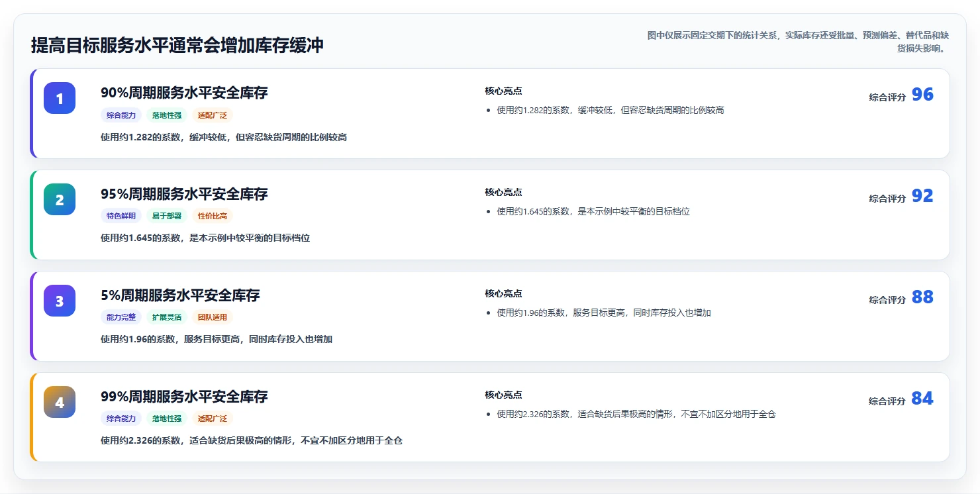Click 核心亮点 heading in the 90% card
980x494 pixels.
503,91
